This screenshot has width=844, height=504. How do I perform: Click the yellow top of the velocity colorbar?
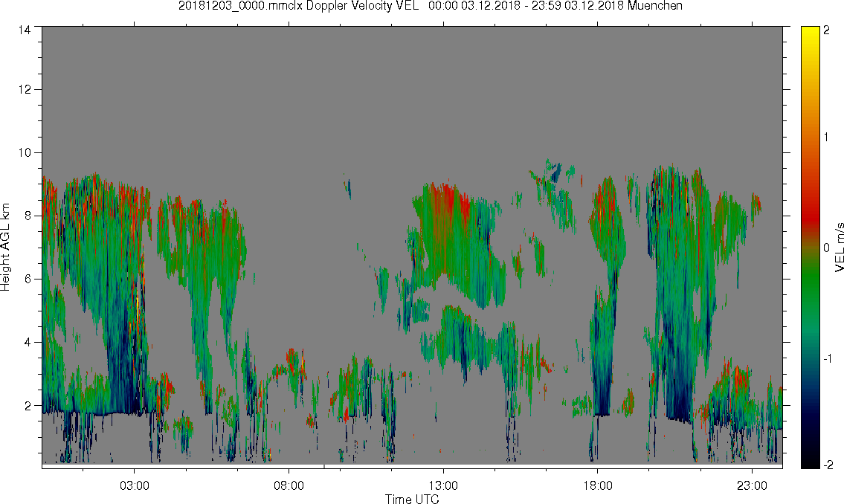[x=810, y=32]
